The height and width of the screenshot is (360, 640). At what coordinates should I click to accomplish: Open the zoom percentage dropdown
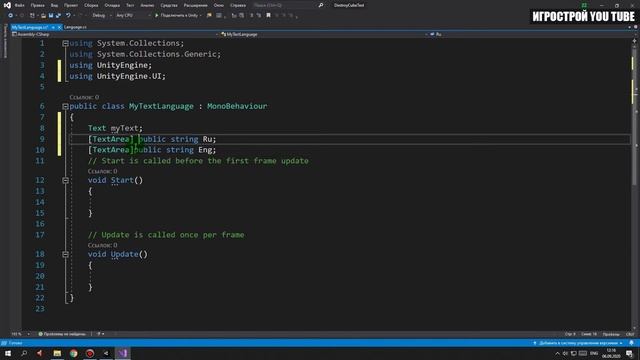click(x=20, y=334)
